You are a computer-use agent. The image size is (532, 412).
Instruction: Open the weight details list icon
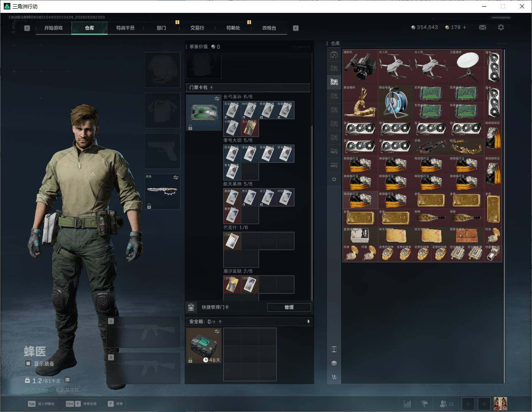click(67, 380)
